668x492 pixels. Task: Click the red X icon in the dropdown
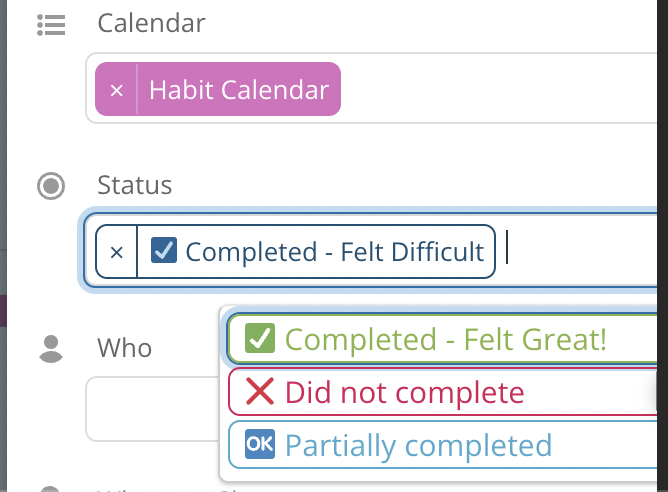pyautogui.click(x=260, y=391)
